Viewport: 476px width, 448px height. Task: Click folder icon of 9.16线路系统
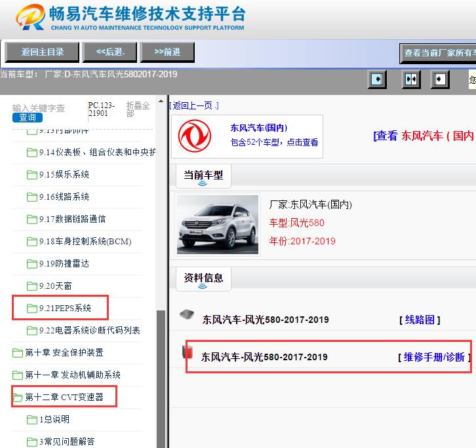point(32,197)
